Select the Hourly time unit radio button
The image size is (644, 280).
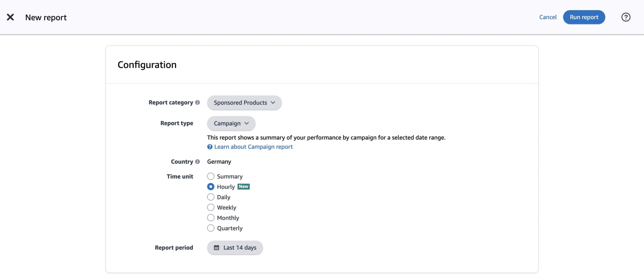(211, 186)
